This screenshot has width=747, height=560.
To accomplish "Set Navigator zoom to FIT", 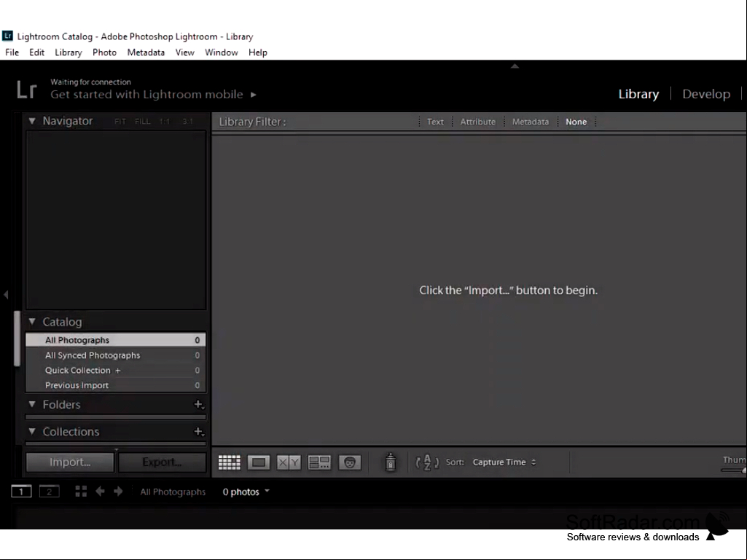I will coord(120,122).
